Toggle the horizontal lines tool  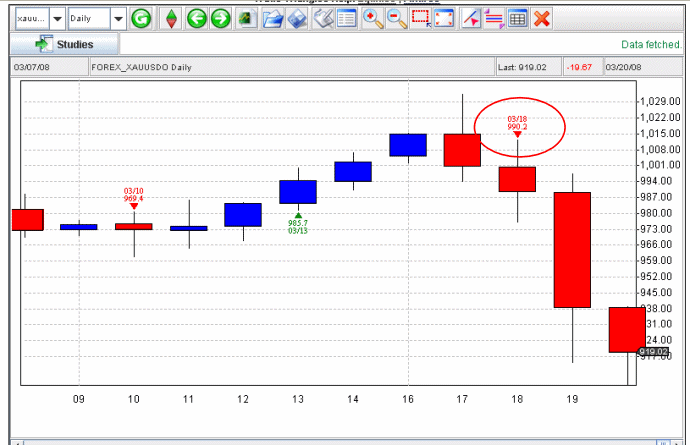coord(494,18)
